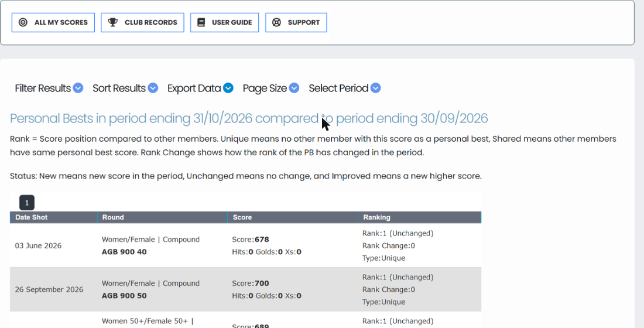Image resolution: width=644 pixels, height=328 pixels.
Task: Expand the Export Data chevron
Action: 228,88
